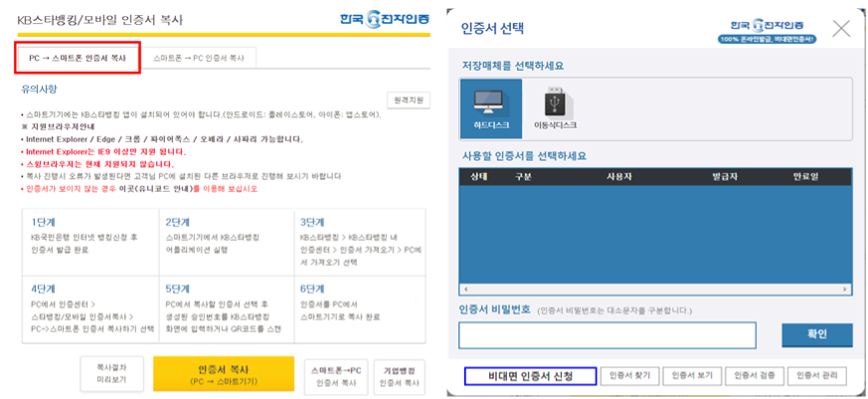The image size is (868, 399).
Task: Click the 이곳(유니코드 안내) link
Action: click(x=157, y=189)
